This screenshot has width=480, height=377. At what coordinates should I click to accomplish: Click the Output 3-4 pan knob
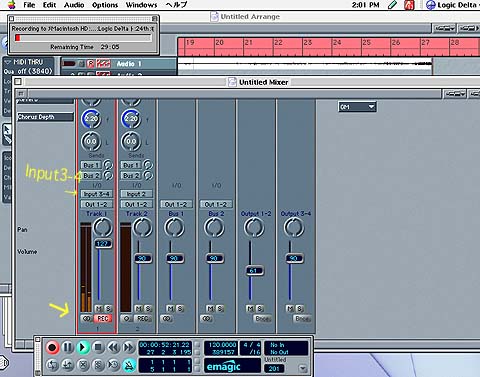point(294,228)
